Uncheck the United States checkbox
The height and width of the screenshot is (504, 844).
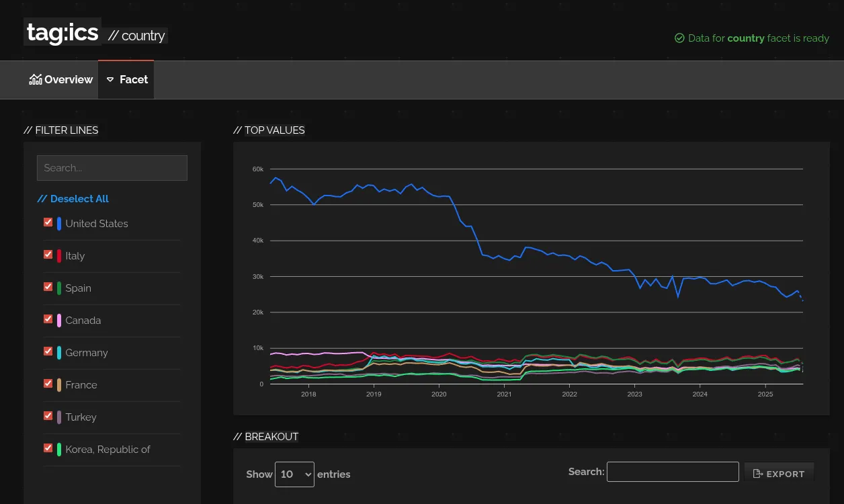point(48,222)
